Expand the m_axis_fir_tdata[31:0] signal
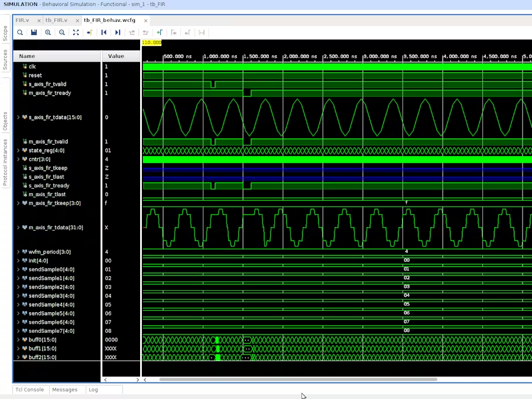The width and height of the screenshot is (532, 399). coord(18,228)
